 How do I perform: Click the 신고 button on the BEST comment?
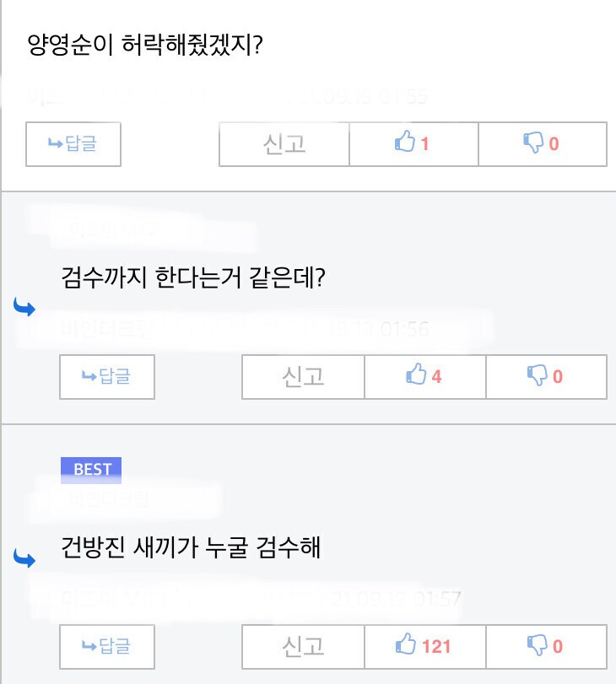tap(302, 647)
